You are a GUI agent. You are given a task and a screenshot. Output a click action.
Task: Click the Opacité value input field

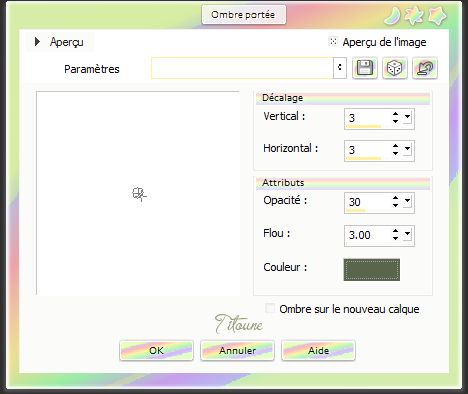(368, 202)
